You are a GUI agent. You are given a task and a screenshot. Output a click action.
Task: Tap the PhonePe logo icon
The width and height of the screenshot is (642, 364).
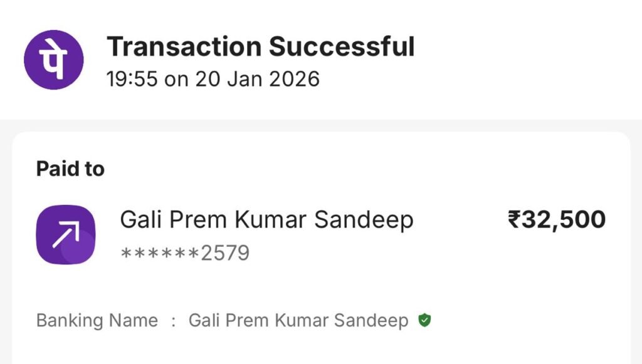(54, 60)
